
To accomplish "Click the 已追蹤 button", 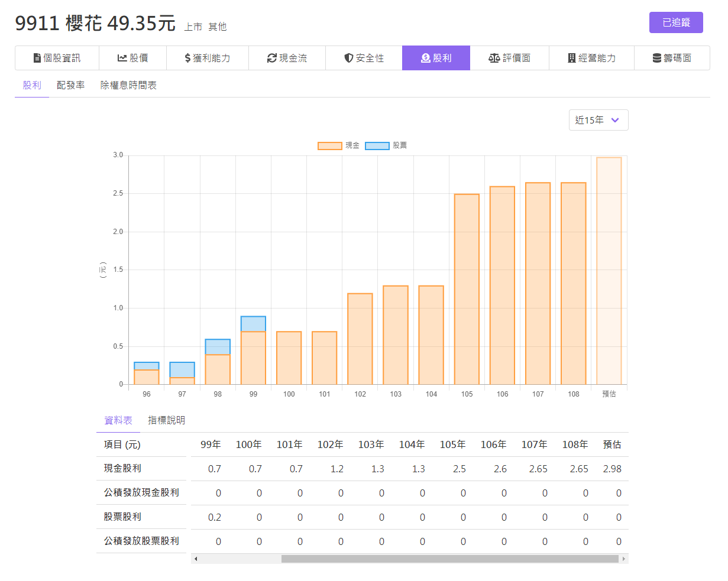I will (x=676, y=22).
